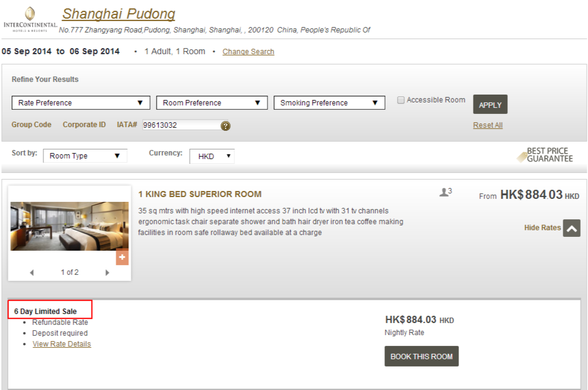Click the guest occupancy person icon
The width and height of the screenshot is (588, 390).
pyautogui.click(x=445, y=192)
